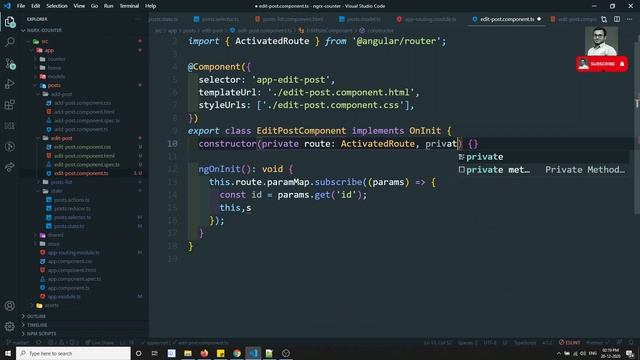This screenshot has width=640, height=360.
Task: Click the split editor right icon
Action: (617, 19)
